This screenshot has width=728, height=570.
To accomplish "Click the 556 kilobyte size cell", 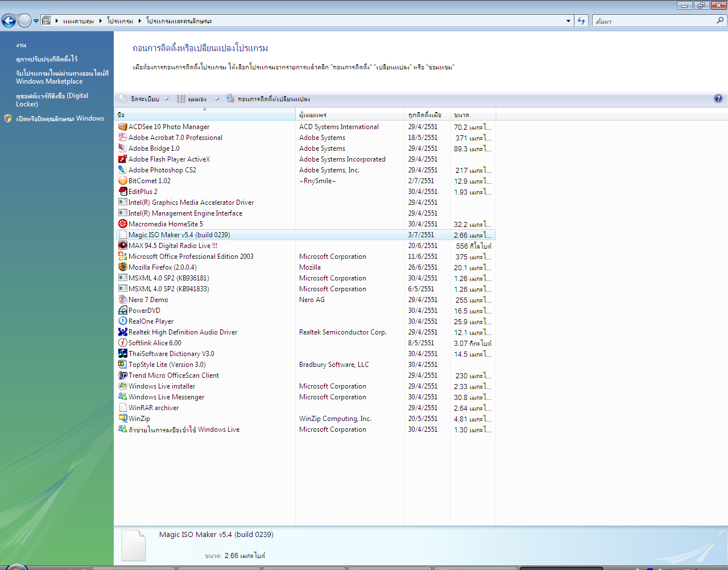I will point(473,246).
